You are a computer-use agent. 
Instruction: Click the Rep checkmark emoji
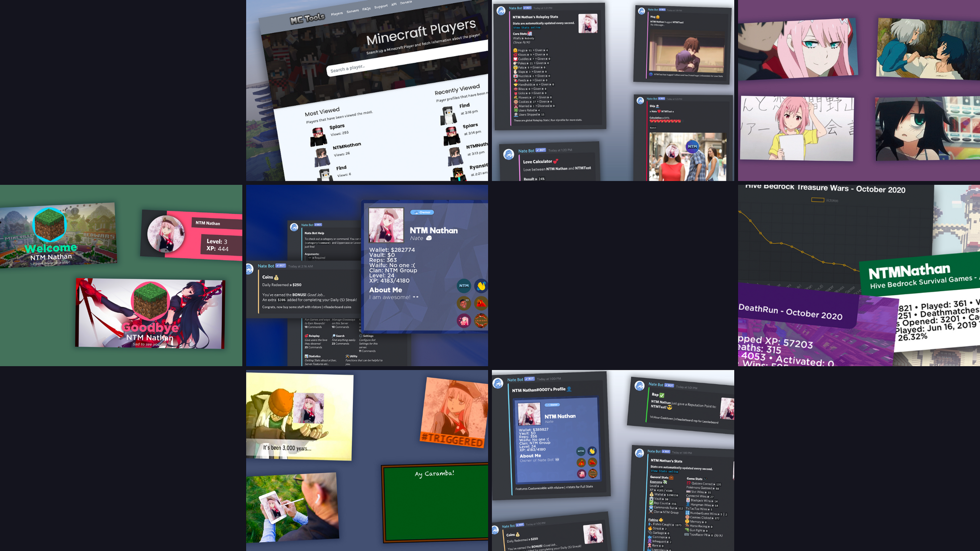click(661, 395)
